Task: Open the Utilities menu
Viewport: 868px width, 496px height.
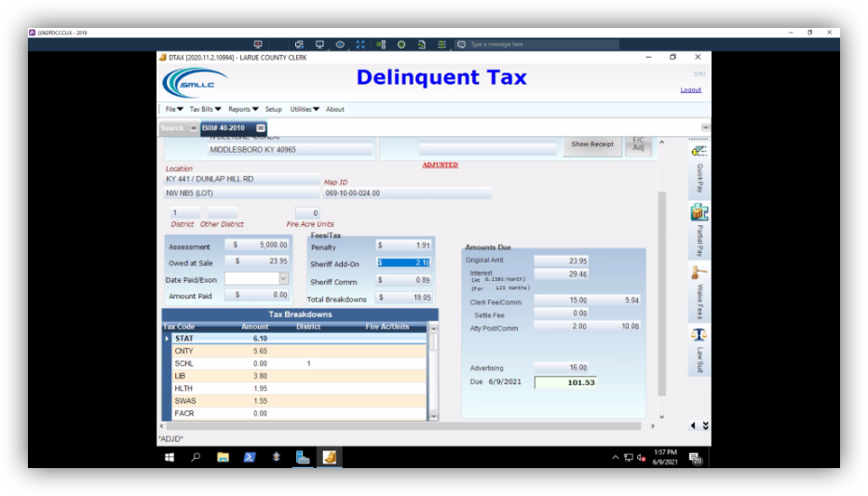Action: [x=305, y=110]
